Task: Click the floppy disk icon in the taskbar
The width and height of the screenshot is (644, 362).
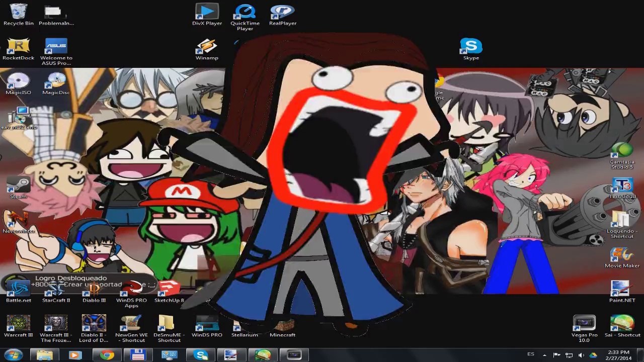Action: click(137, 355)
